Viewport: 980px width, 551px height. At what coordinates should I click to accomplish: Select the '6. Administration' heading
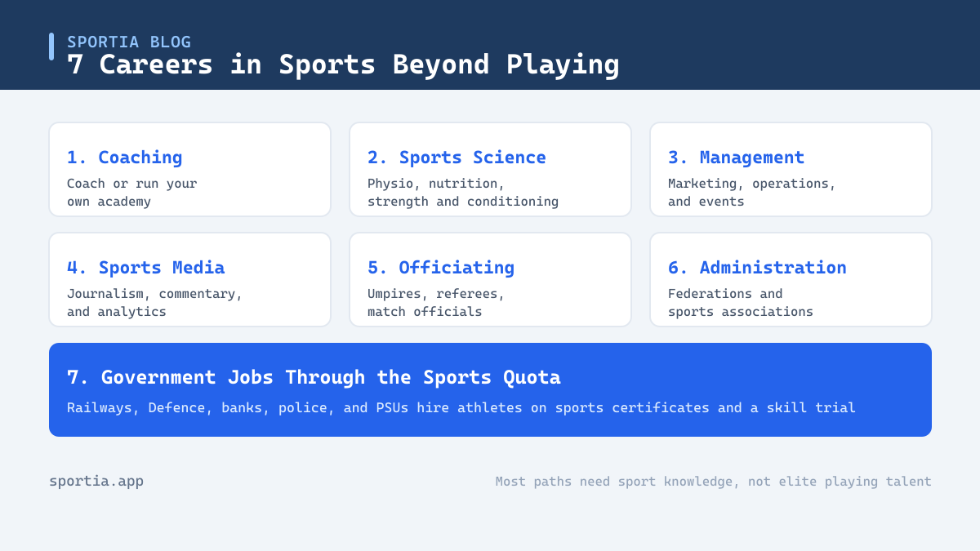757,267
